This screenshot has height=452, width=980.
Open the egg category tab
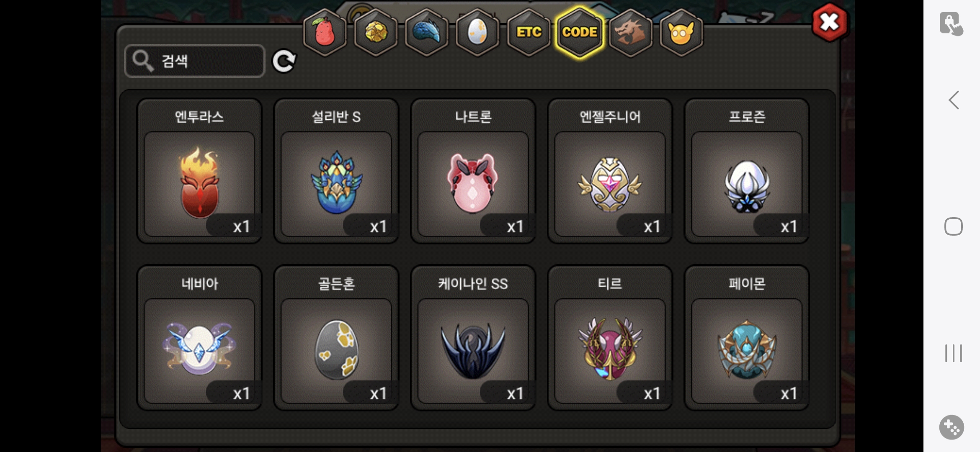click(477, 32)
